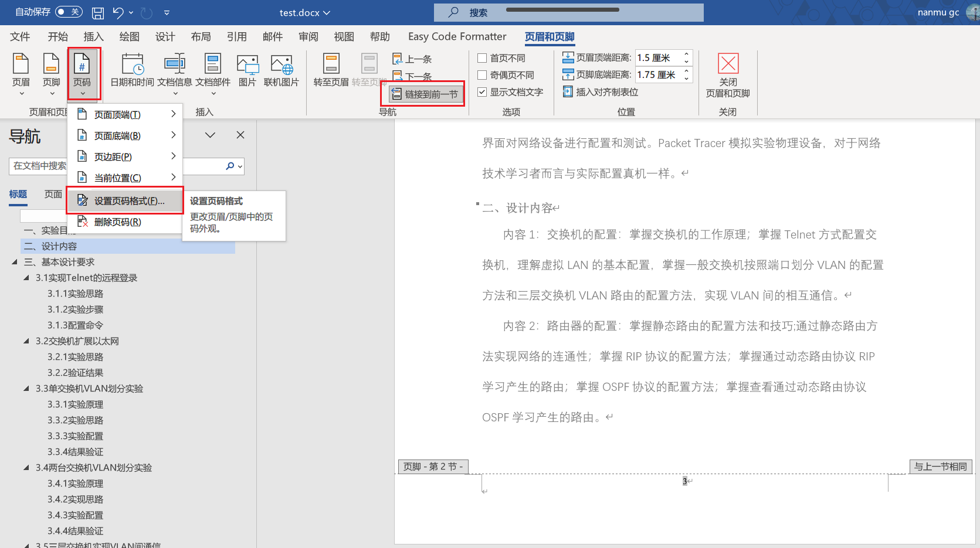Collapse 三、基本设计要求 tree node

15,262
